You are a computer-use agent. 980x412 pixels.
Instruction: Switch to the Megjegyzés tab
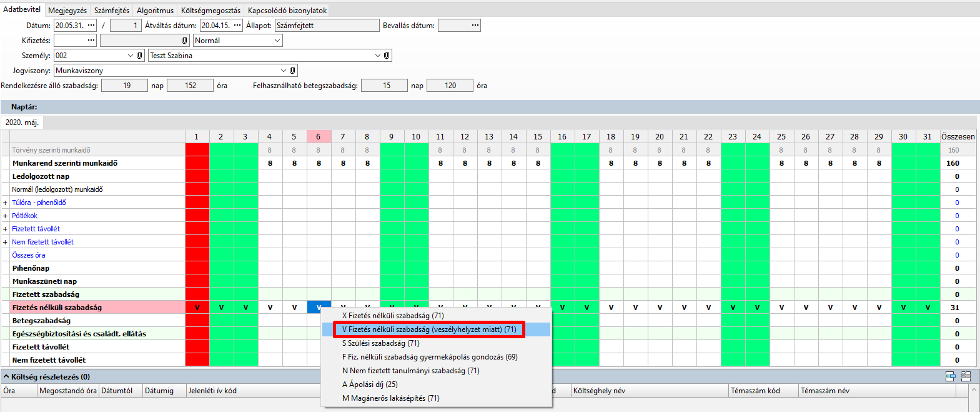(67, 11)
